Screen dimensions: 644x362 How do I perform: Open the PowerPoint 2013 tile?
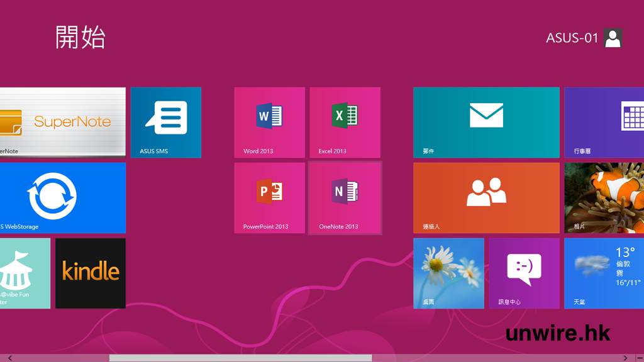[x=269, y=198]
